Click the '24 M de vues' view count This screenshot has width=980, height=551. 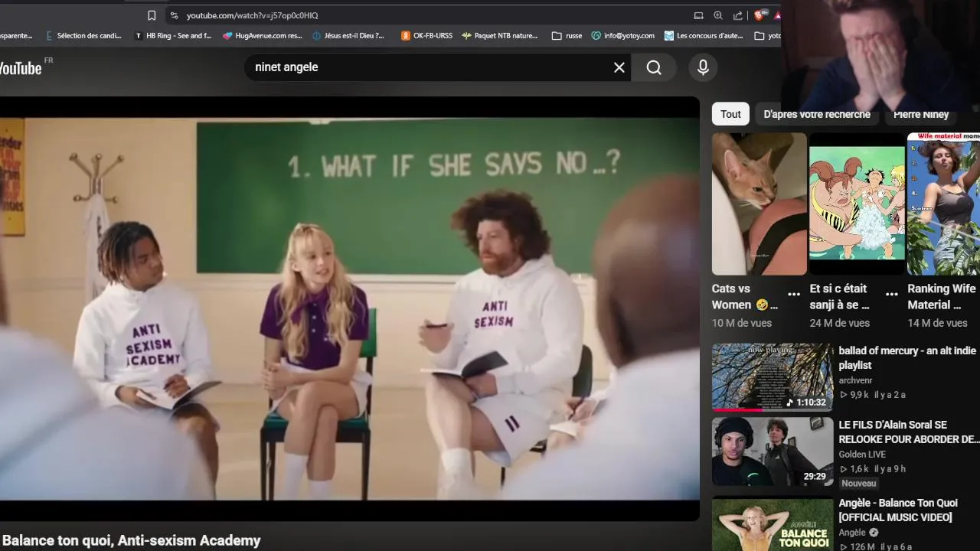[840, 323]
